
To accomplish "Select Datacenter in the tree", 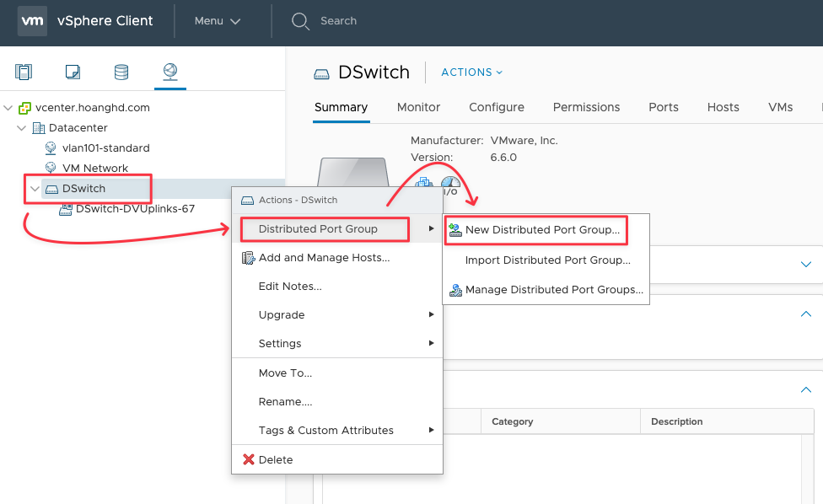I will coord(78,128).
